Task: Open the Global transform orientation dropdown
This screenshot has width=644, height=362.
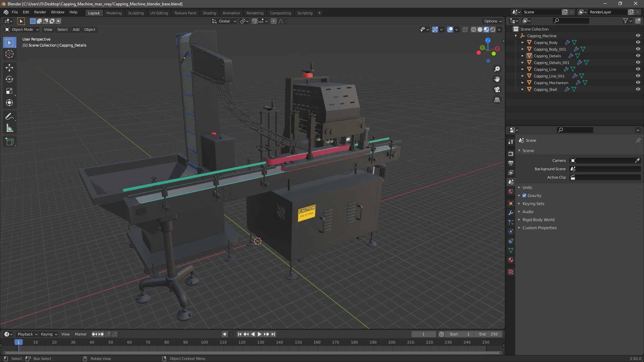Action: point(224,21)
